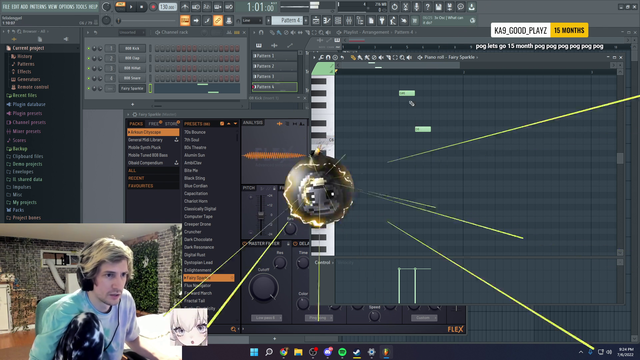
Task: Click the 808 Snare channel button
Action: tap(132, 78)
